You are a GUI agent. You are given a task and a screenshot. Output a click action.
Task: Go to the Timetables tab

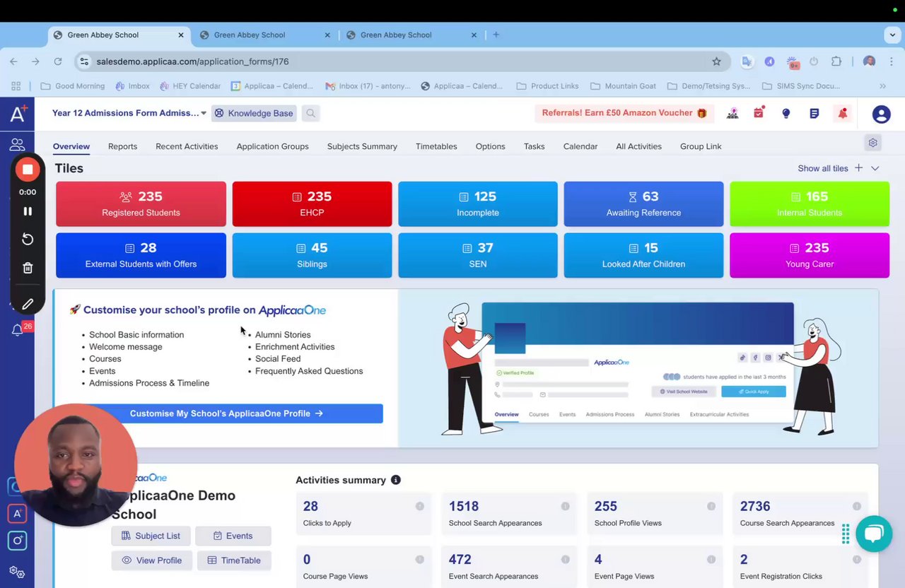pos(436,146)
